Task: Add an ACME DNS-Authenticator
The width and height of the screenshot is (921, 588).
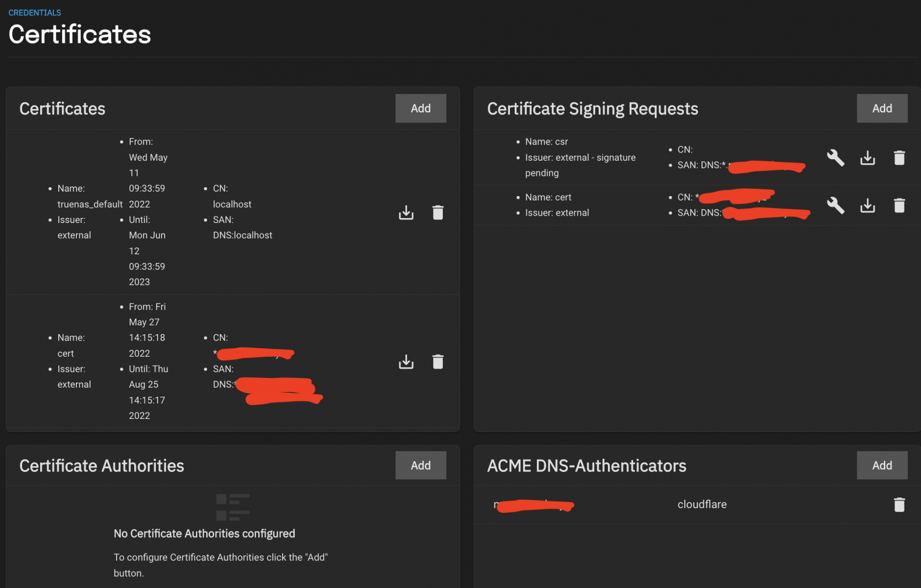Action: (x=882, y=465)
